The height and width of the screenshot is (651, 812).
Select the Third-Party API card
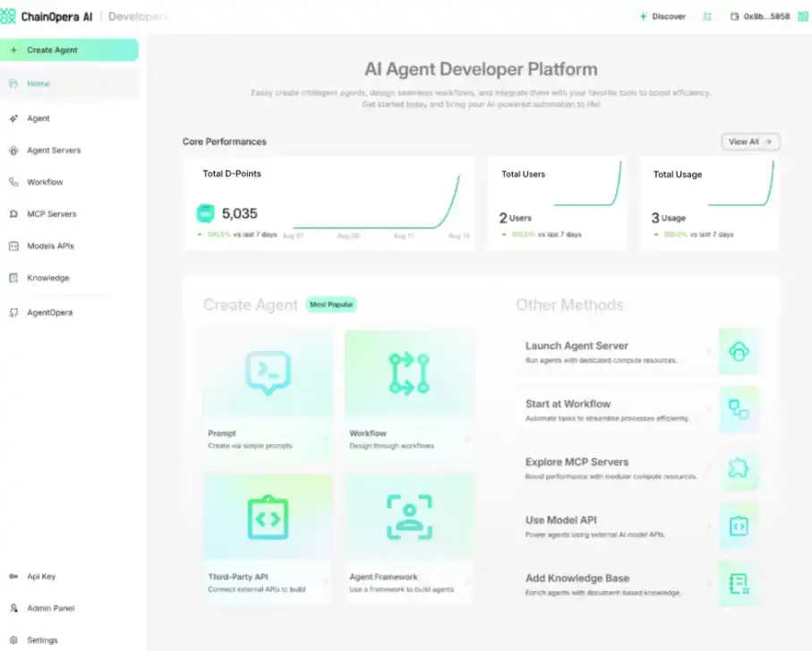pos(268,537)
